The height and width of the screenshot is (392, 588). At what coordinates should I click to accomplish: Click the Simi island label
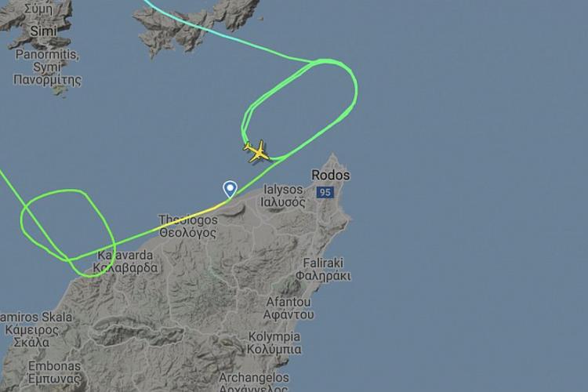(43, 31)
